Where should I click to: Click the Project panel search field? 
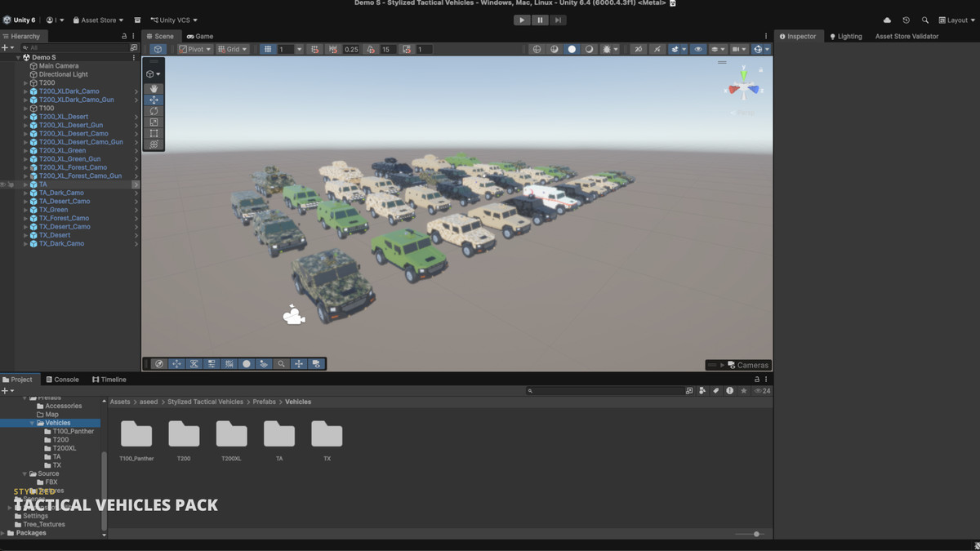coord(605,391)
